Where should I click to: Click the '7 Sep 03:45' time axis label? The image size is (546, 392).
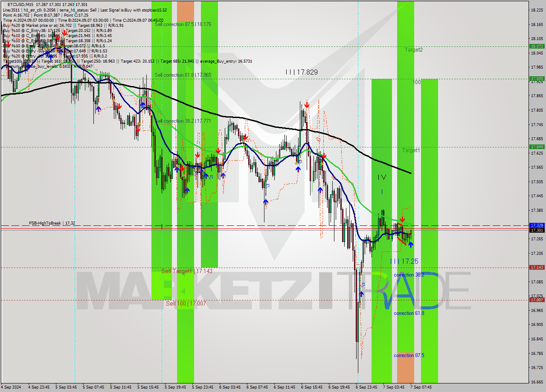(394, 387)
